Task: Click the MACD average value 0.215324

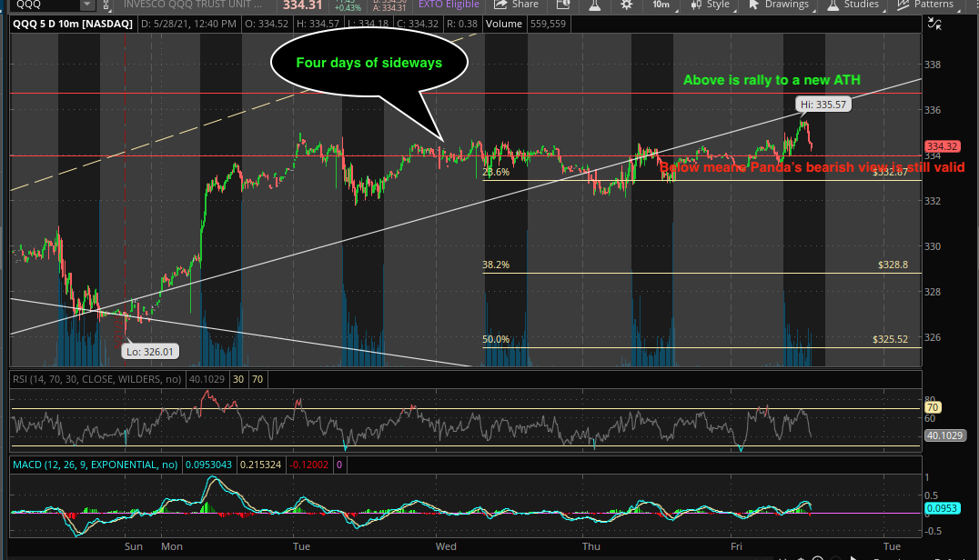Action: click(260, 465)
